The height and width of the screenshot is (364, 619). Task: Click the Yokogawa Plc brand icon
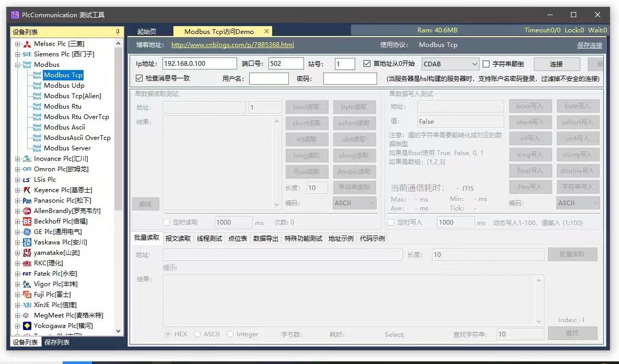coord(27,326)
